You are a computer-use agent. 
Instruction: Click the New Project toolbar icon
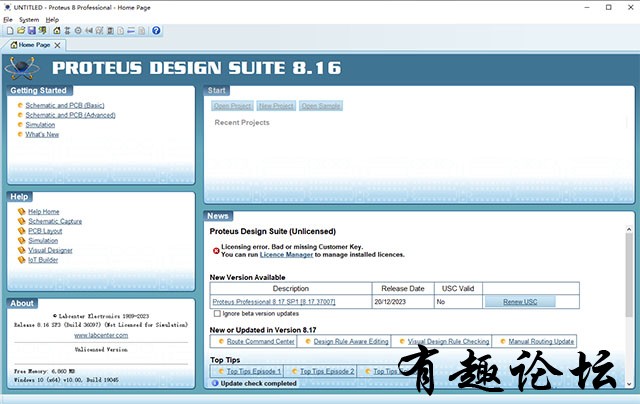tap(10, 31)
